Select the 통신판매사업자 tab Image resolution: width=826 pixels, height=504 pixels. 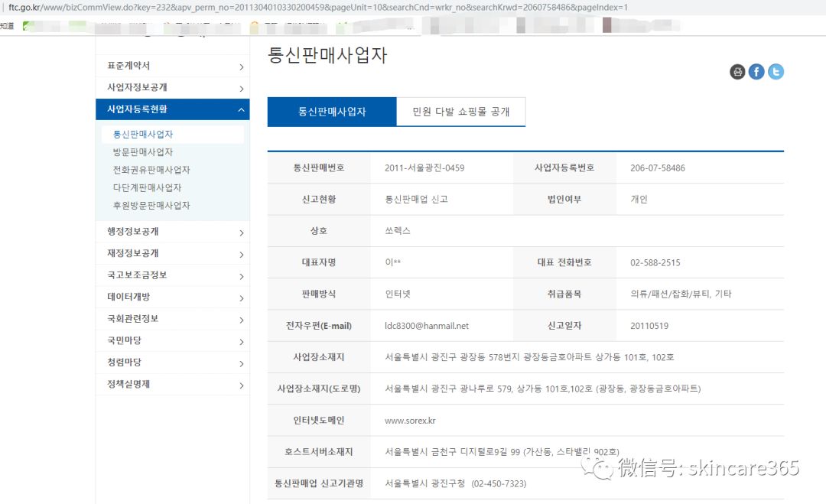point(330,112)
